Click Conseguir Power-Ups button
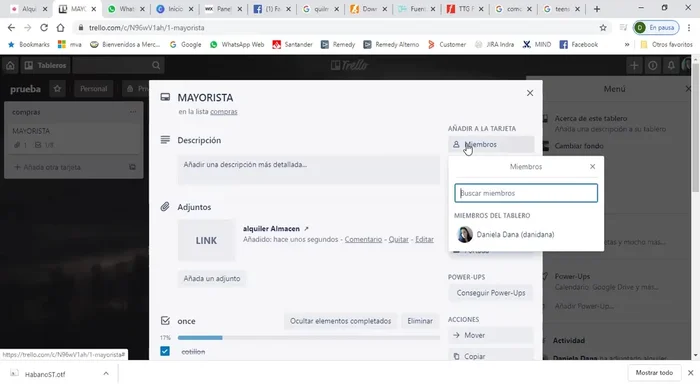This screenshot has height=386, width=700. click(491, 293)
